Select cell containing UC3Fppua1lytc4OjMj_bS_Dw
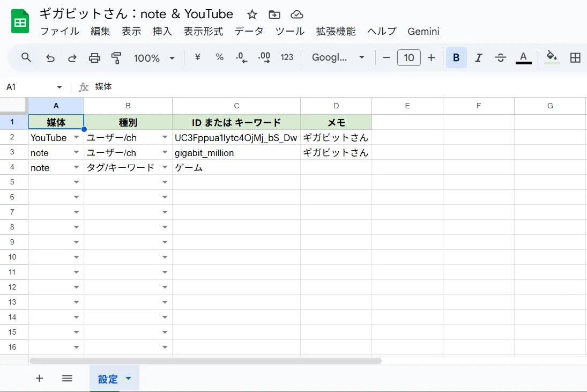Screen dimensions: 587x392 point(236,137)
